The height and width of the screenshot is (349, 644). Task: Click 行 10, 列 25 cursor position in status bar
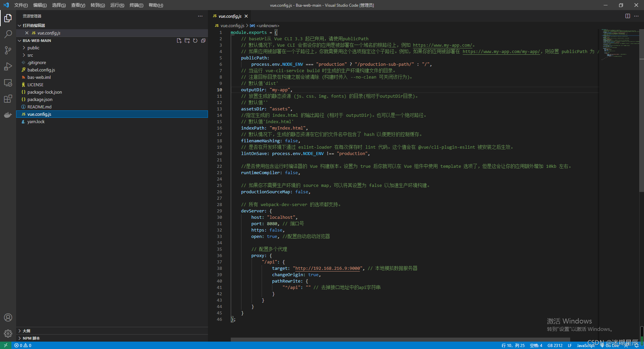(x=513, y=345)
